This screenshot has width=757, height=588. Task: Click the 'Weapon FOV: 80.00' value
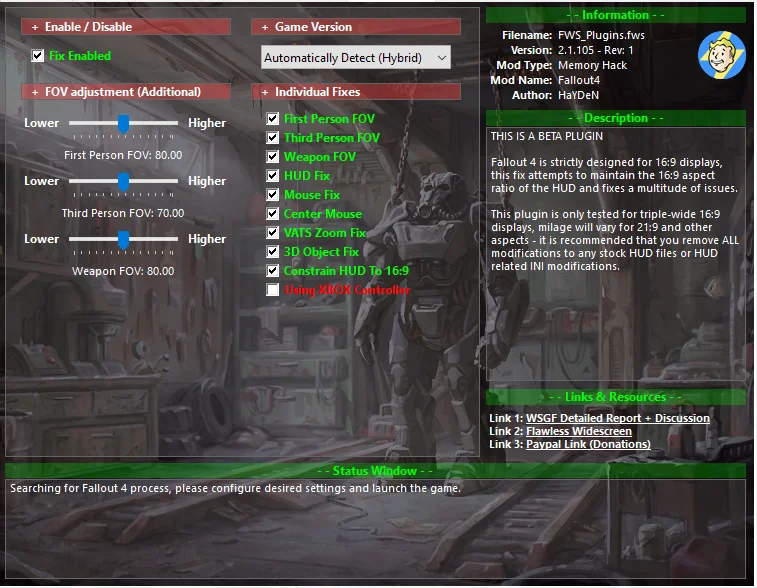[x=123, y=271]
